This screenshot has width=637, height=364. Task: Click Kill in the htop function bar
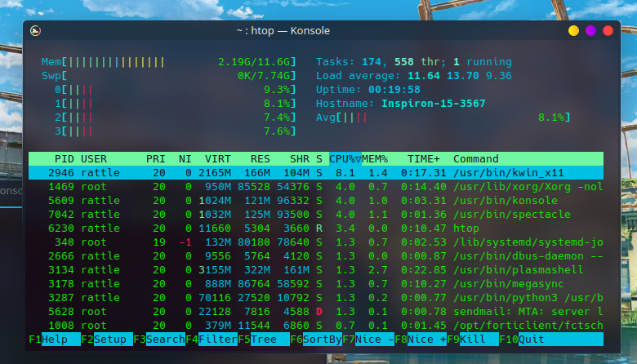click(x=479, y=340)
